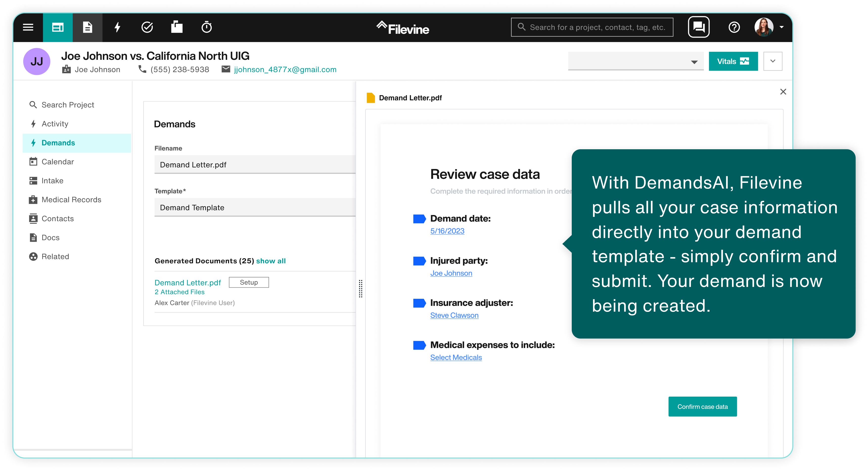Click the Confirm case data button
868x471 pixels.
(x=702, y=407)
